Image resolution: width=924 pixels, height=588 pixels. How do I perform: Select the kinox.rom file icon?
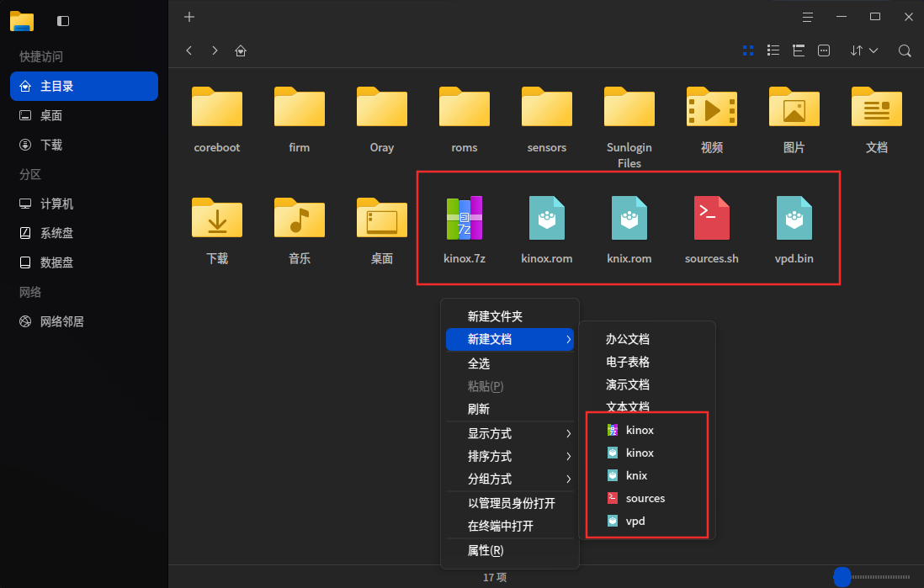pos(547,218)
